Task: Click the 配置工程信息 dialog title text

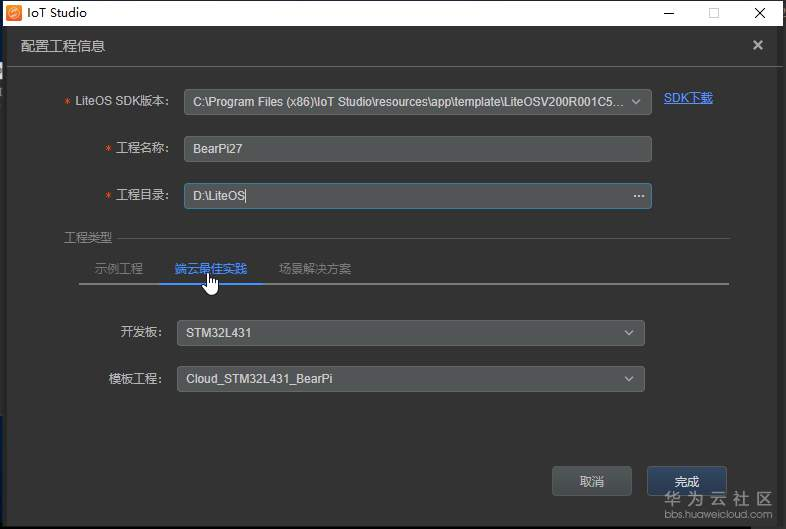Action: [63, 46]
